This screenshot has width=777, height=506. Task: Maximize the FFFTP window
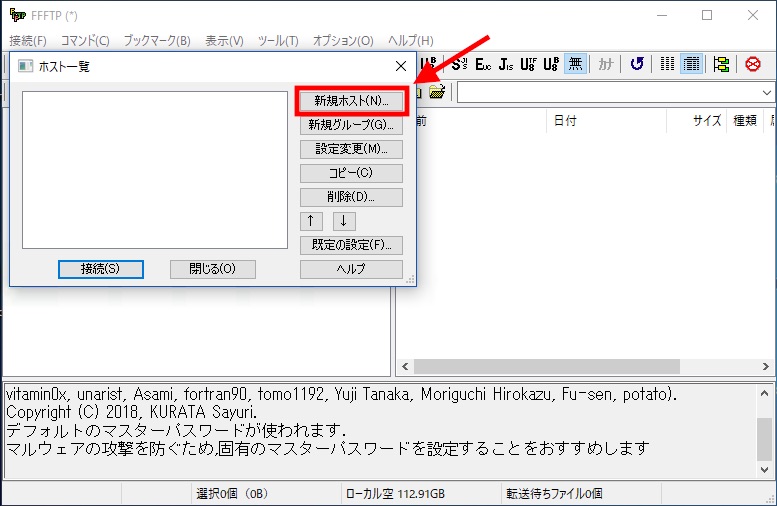707,15
